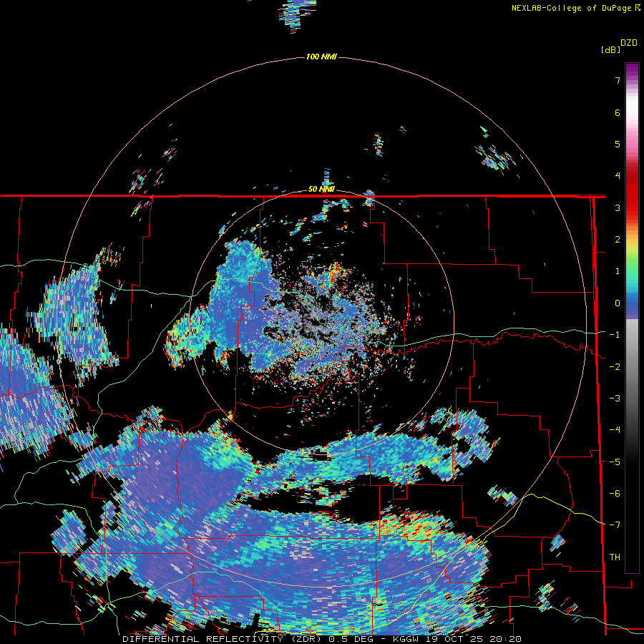Click the -3 value on the scale
This screenshot has width=644, height=644.
[x=615, y=399]
